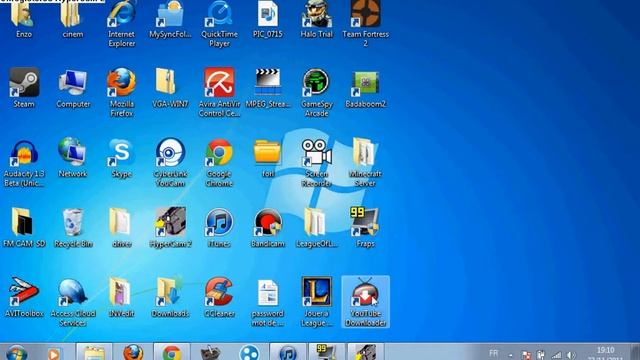640x360 pixels.
Task: Launch iTunes desktop shortcut
Action: point(219,227)
